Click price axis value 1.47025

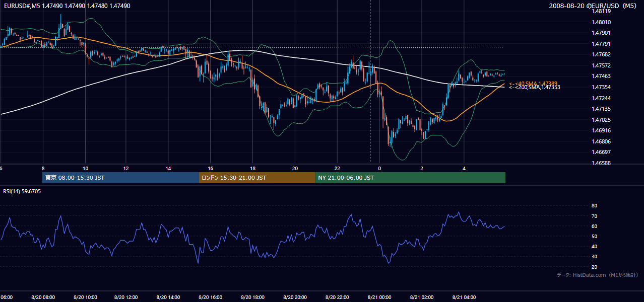(602, 120)
